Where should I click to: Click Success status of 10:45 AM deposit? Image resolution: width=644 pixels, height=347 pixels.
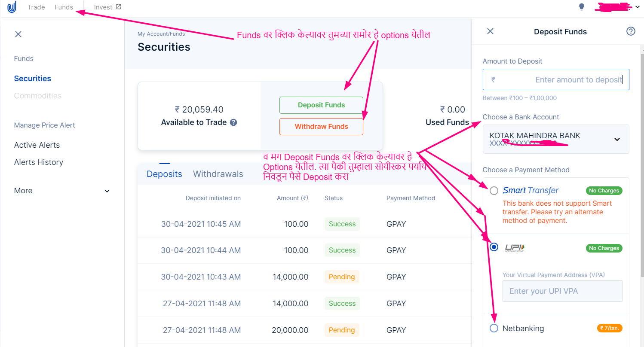pos(342,224)
